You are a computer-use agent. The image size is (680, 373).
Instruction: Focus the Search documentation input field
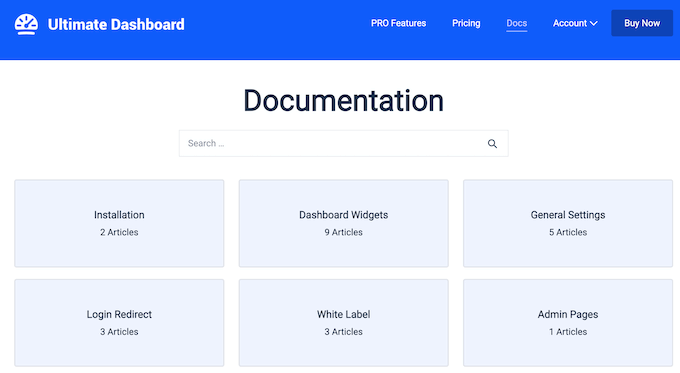[343, 144]
